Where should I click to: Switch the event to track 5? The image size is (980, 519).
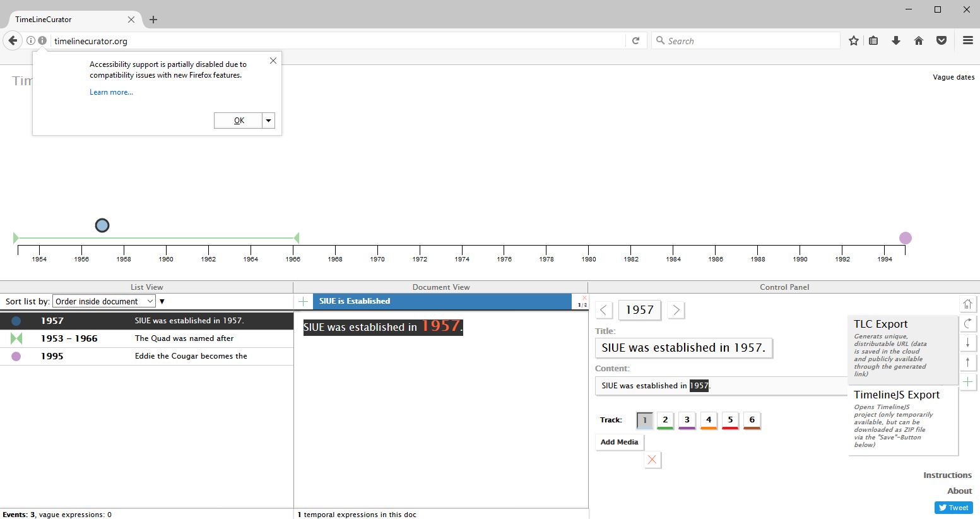click(730, 421)
